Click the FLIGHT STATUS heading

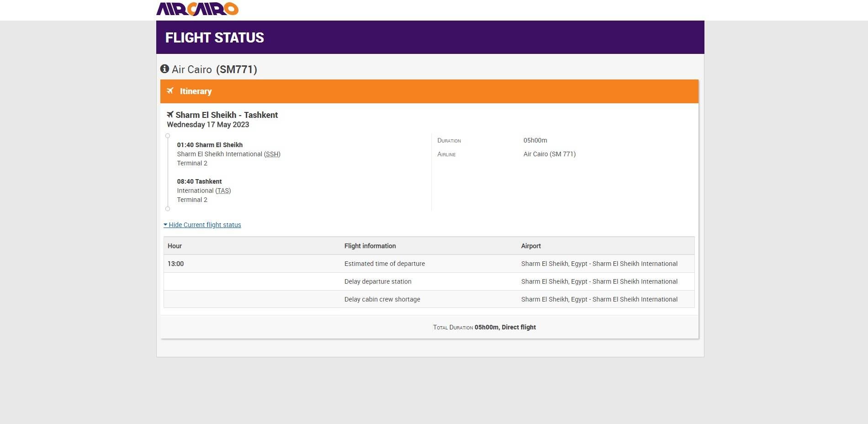click(x=215, y=37)
